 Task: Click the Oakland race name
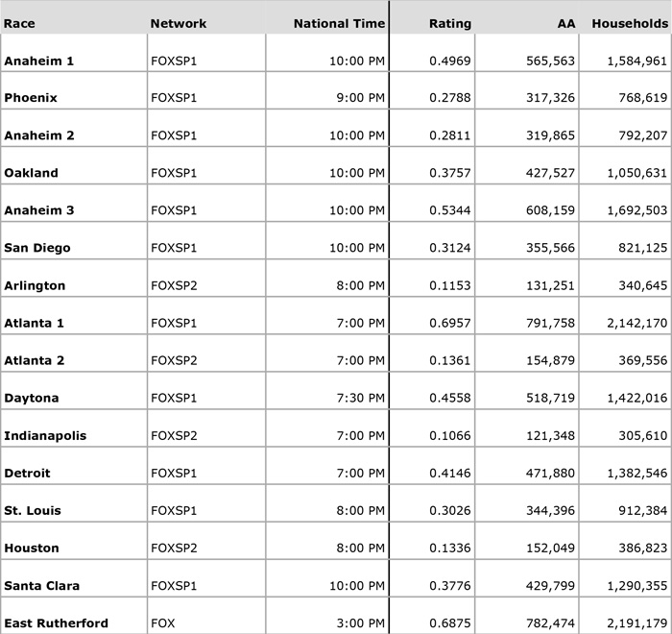31,174
